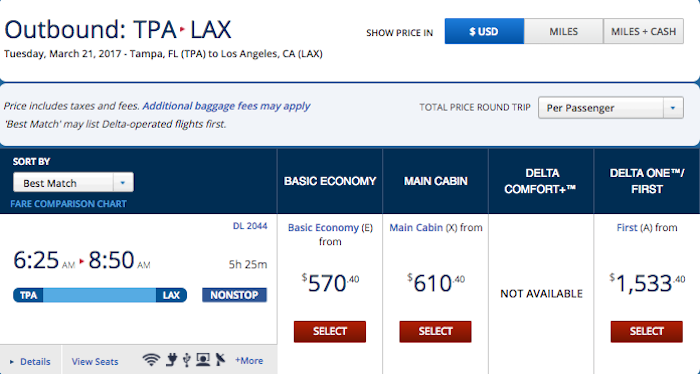
Task: Click the Wi-Fi amenity icon
Action: coord(151,360)
